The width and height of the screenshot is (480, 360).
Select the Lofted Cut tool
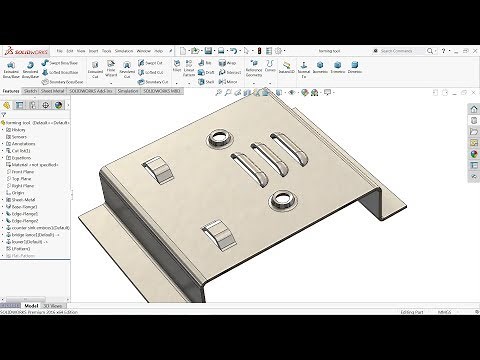point(151,72)
